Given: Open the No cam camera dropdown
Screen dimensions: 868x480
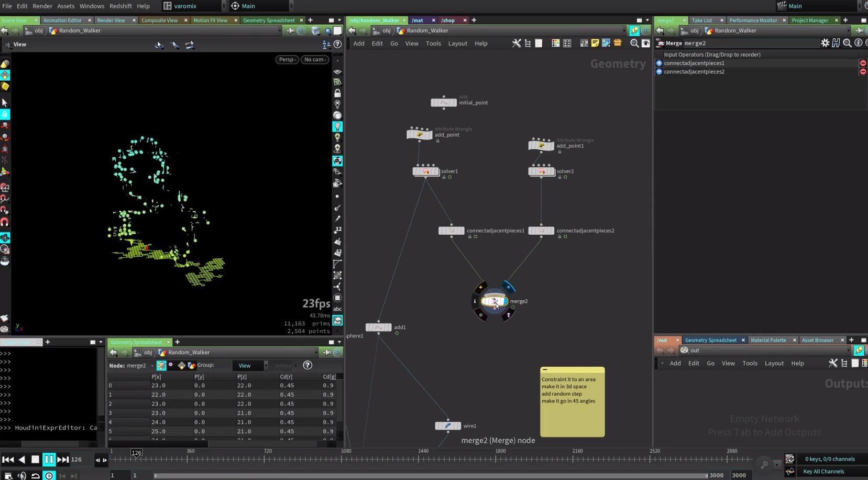Looking at the screenshot, I should 315,60.
